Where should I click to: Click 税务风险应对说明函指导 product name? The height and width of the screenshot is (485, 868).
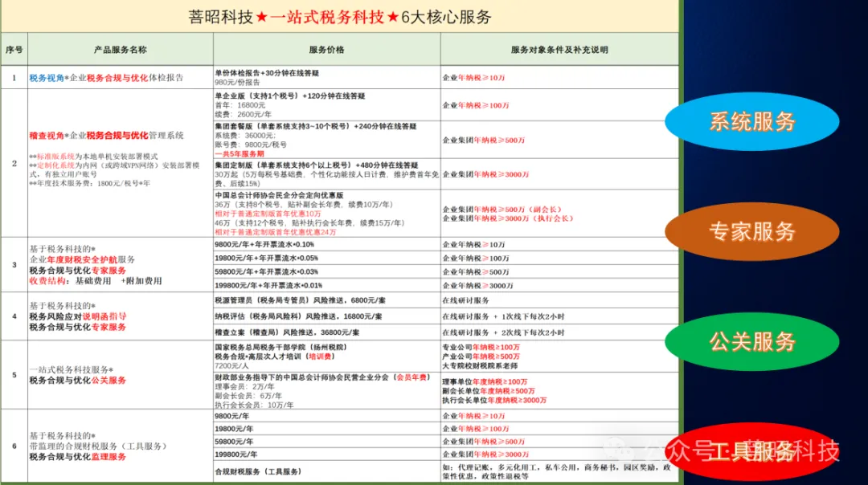click(77, 316)
